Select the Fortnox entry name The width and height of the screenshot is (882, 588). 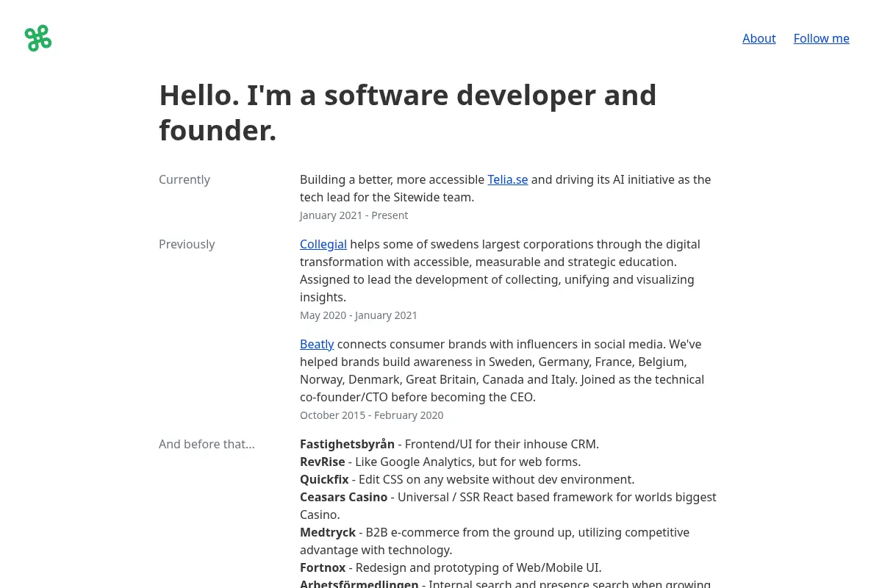[x=323, y=567]
